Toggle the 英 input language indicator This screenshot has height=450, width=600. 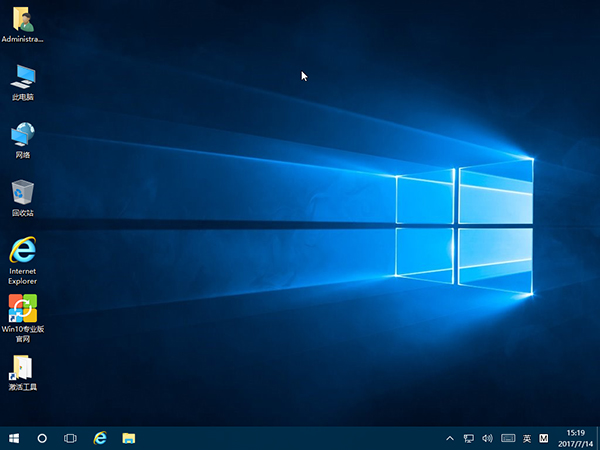coord(527,438)
